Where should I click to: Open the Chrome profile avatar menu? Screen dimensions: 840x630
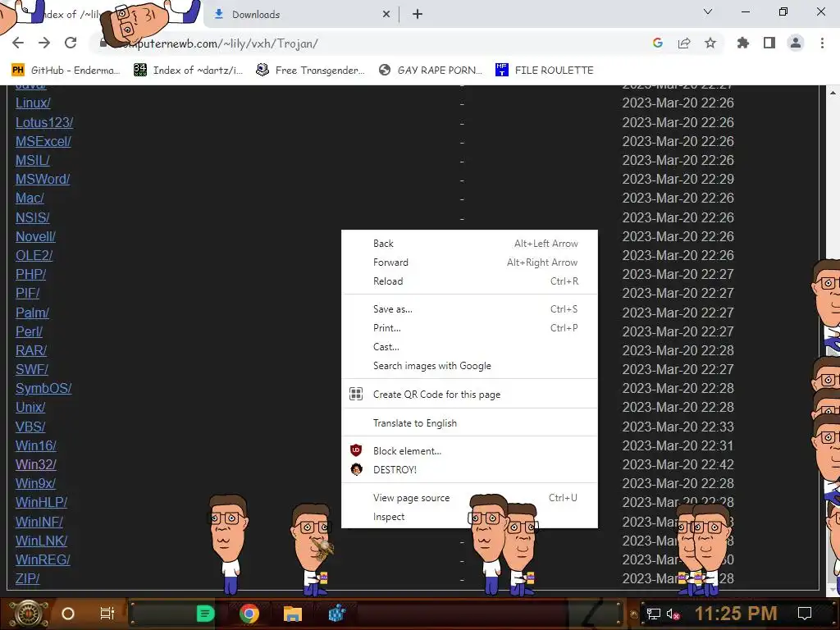(796, 43)
